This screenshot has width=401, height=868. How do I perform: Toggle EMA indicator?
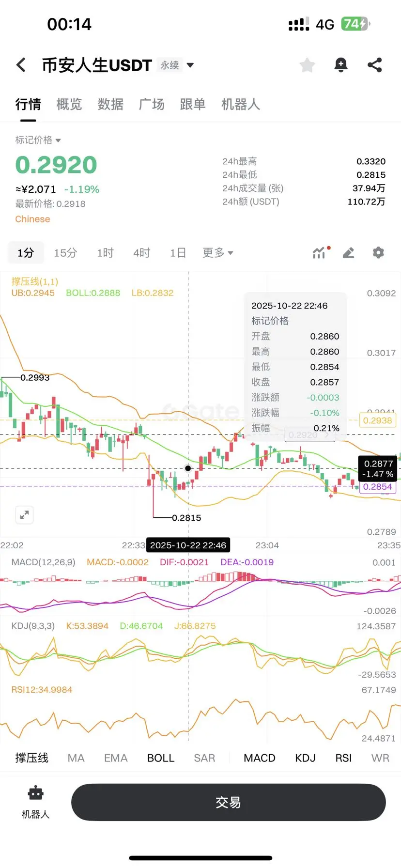pyautogui.click(x=116, y=758)
